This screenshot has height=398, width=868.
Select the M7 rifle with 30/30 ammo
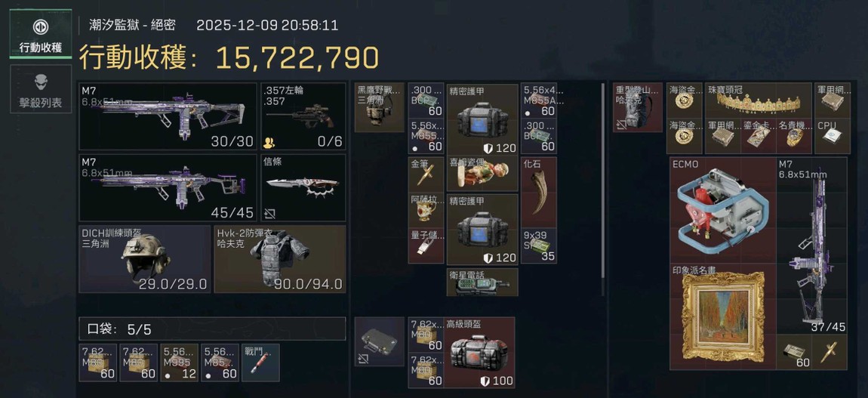click(x=168, y=116)
